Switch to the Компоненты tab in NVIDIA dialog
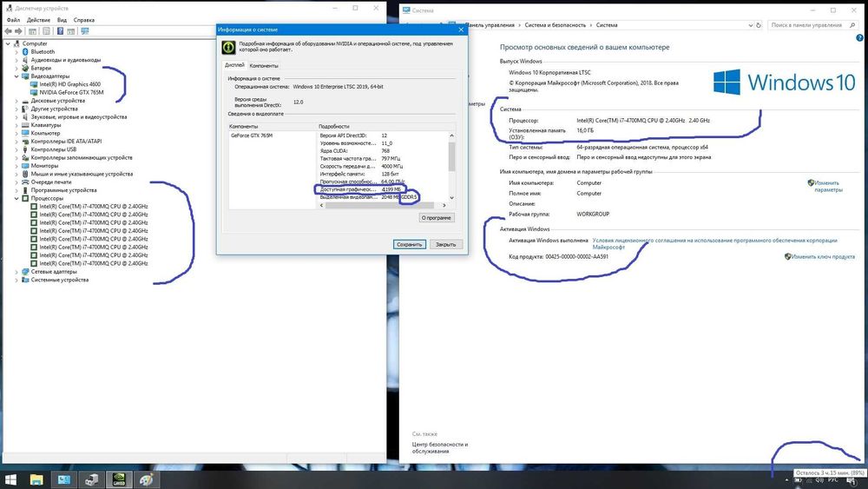The image size is (868, 489). point(264,65)
